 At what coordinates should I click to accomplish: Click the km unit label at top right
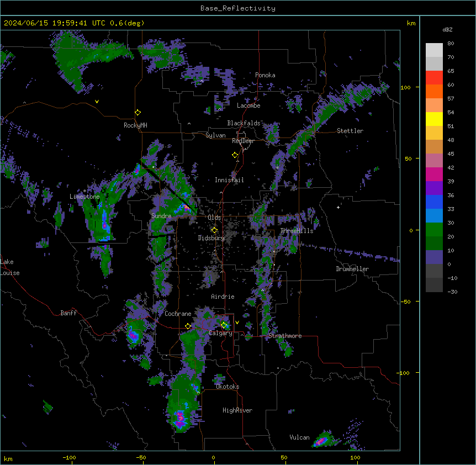[x=411, y=23]
